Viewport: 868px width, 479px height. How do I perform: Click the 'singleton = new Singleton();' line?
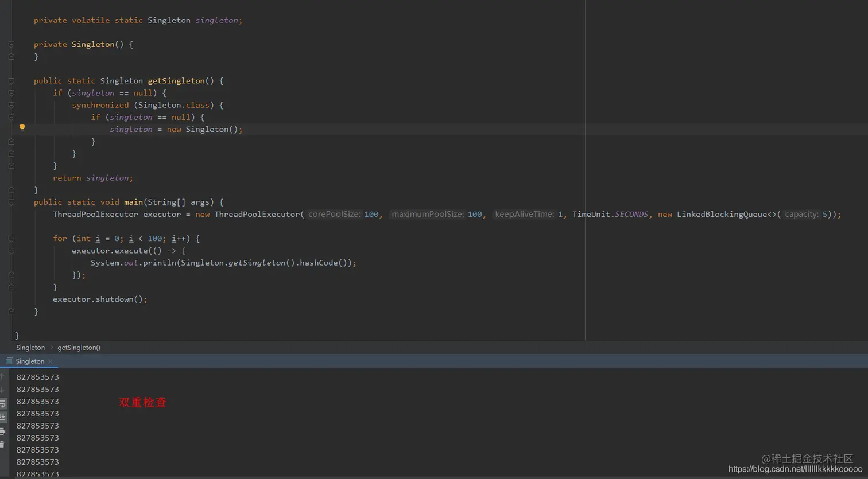(x=176, y=130)
